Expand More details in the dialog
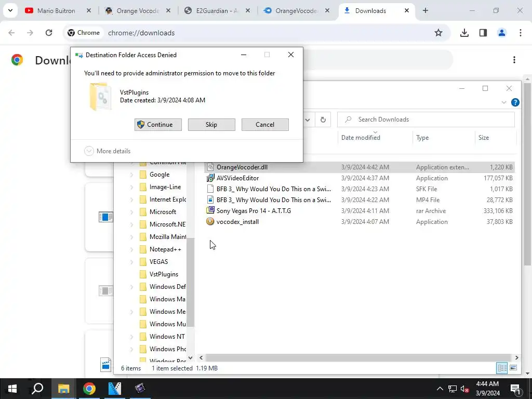 click(107, 151)
